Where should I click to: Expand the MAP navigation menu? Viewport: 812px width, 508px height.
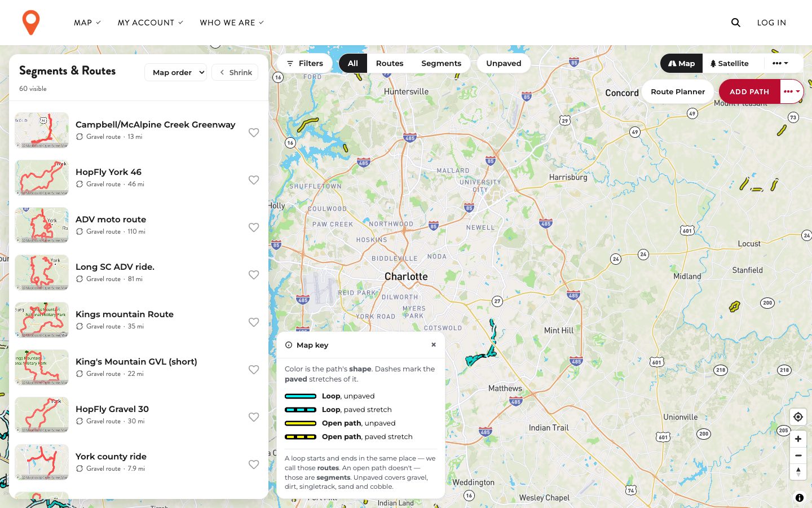point(87,23)
